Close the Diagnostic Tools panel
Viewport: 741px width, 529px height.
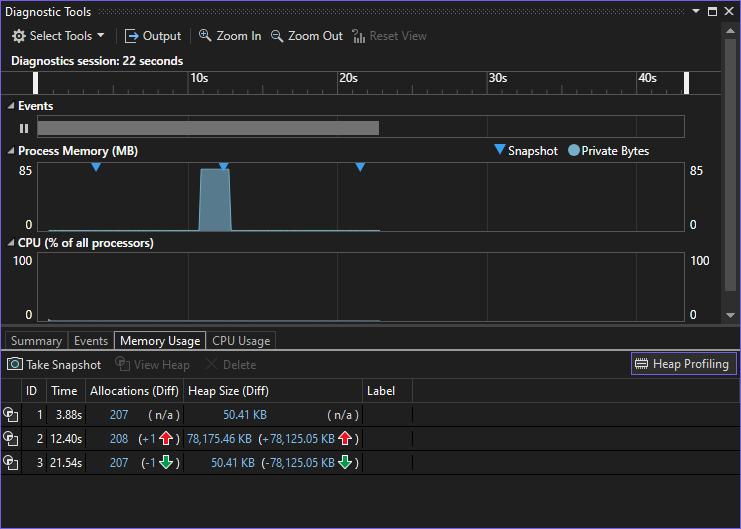pos(729,11)
